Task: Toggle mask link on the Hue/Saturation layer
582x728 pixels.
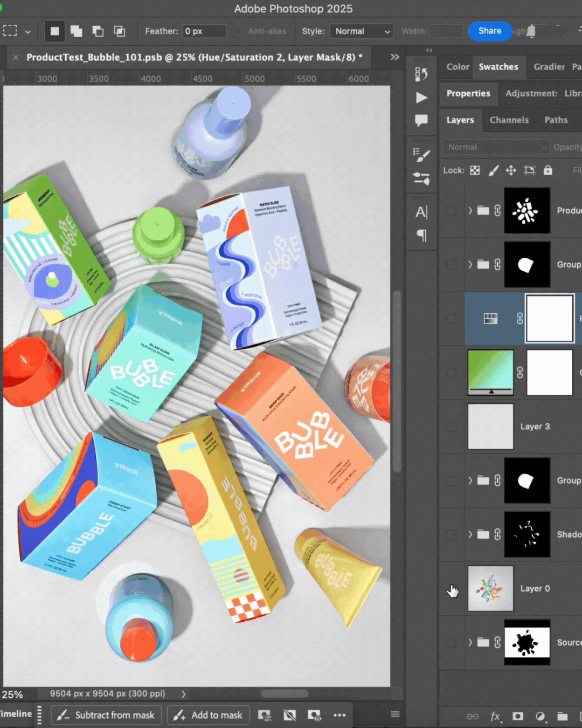Action: coord(519,318)
